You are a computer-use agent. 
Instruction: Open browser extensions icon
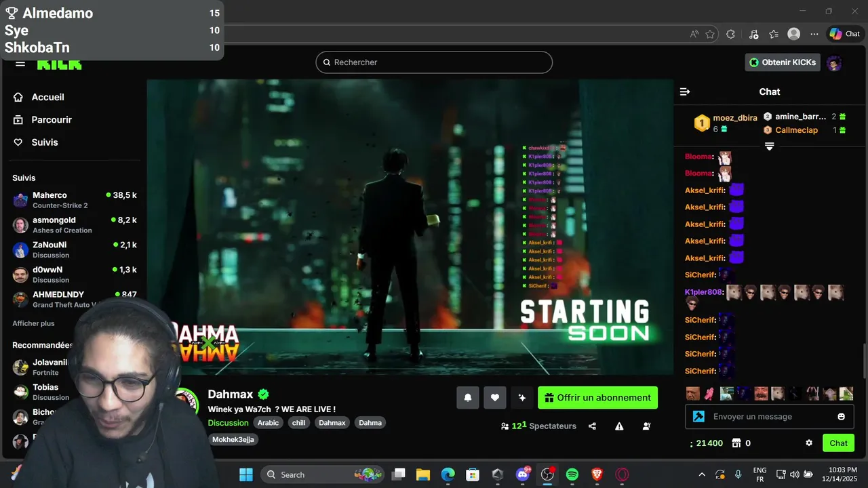tap(730, 34)
